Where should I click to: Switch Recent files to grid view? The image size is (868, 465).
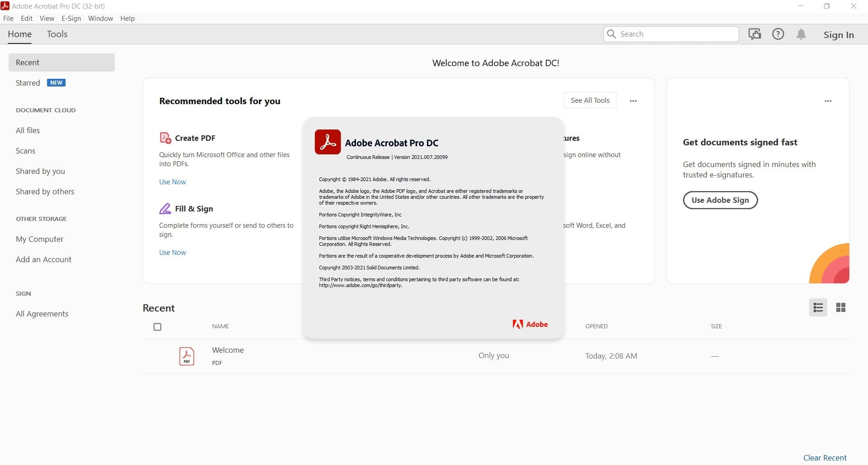tap(841, 308)
